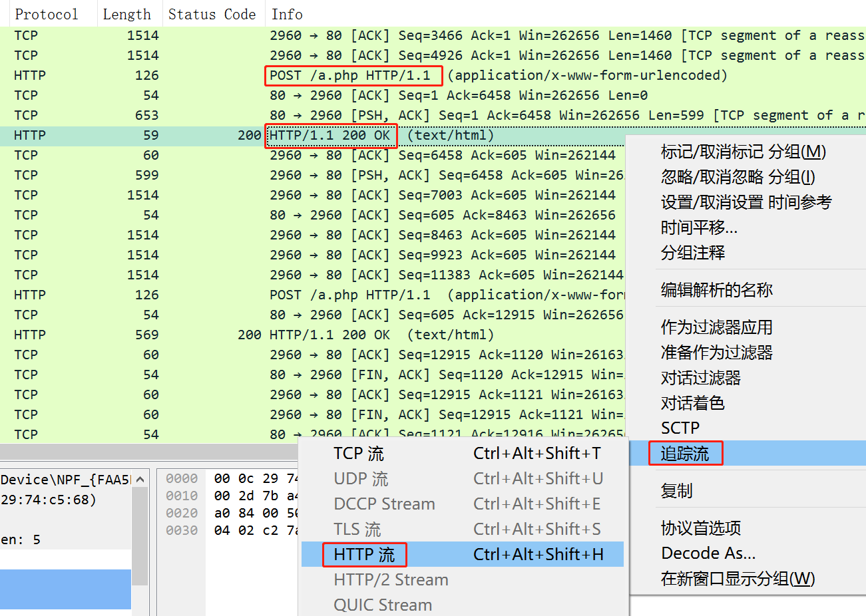This screenshot has height=616, width=866.
Task: Click the Length column header
Action: click(126, 14)
